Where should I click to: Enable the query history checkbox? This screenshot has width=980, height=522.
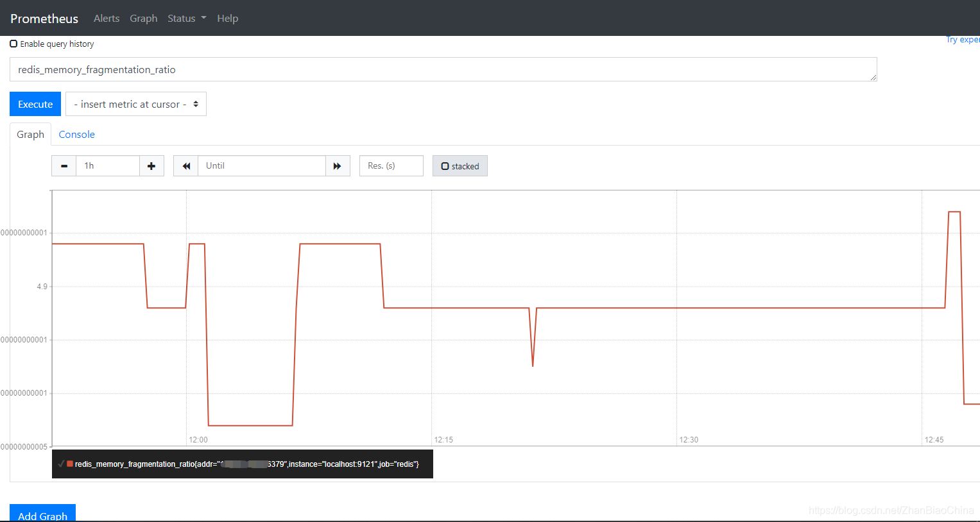tap(13, 44)
